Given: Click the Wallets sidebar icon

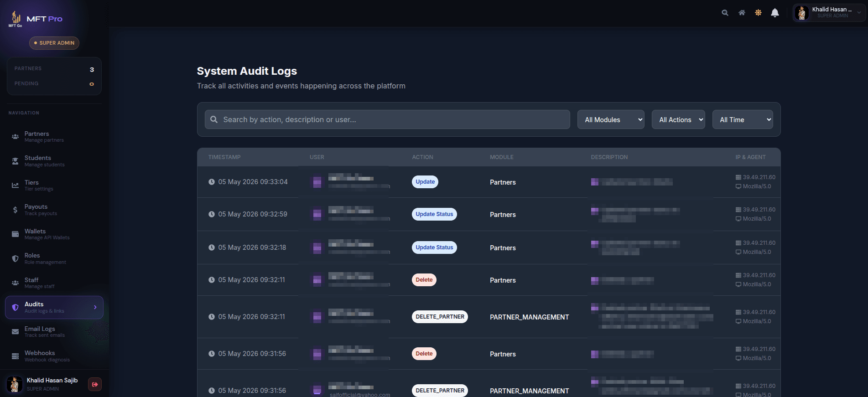Looking at the screenshot, I should point(15,234).
